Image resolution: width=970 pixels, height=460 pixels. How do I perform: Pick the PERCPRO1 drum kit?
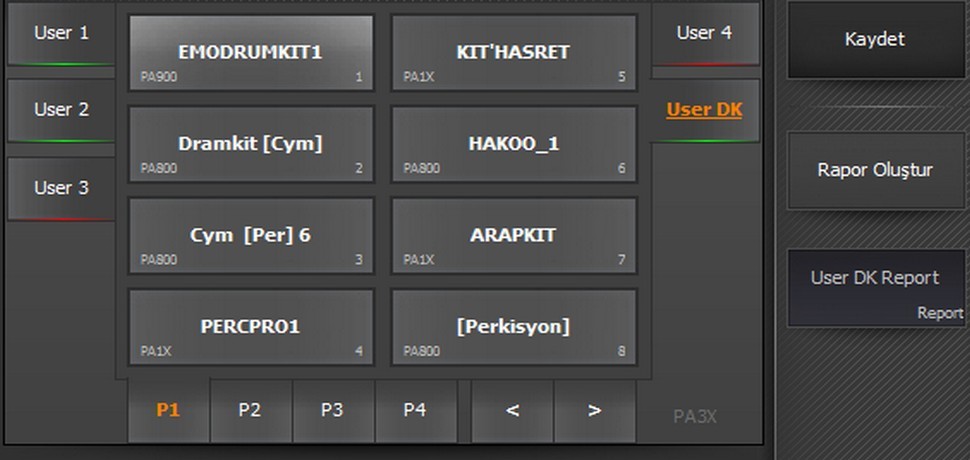click(250, 328)
